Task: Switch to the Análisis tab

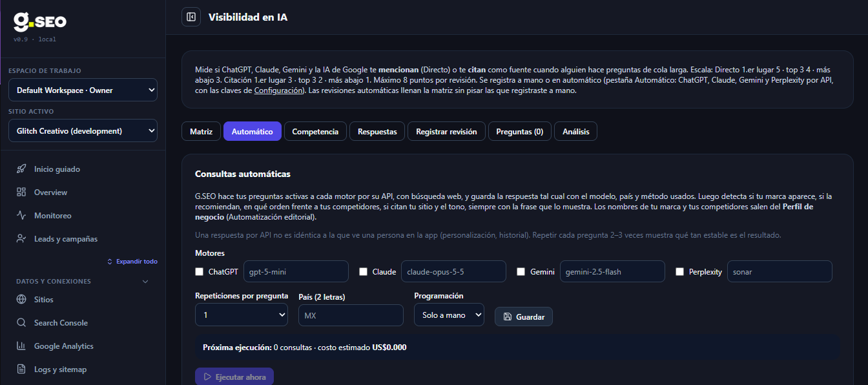Action: pos(576,131)
